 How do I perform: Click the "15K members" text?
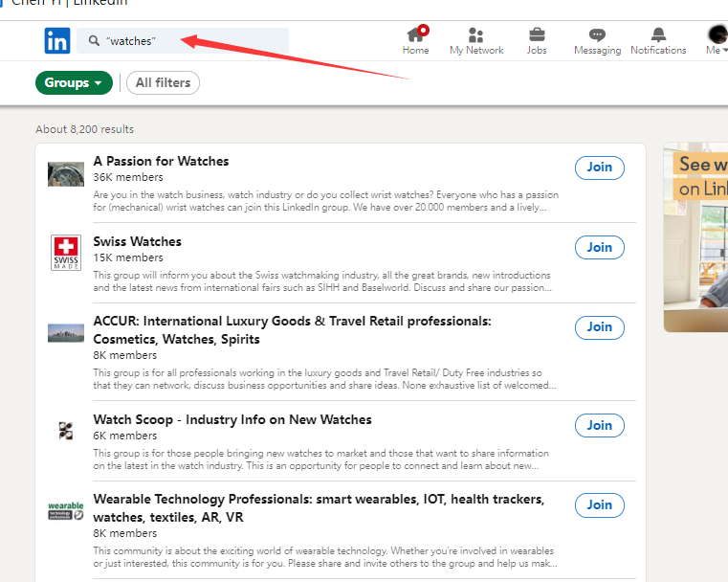pyautogui.click(x=128, y=257)
